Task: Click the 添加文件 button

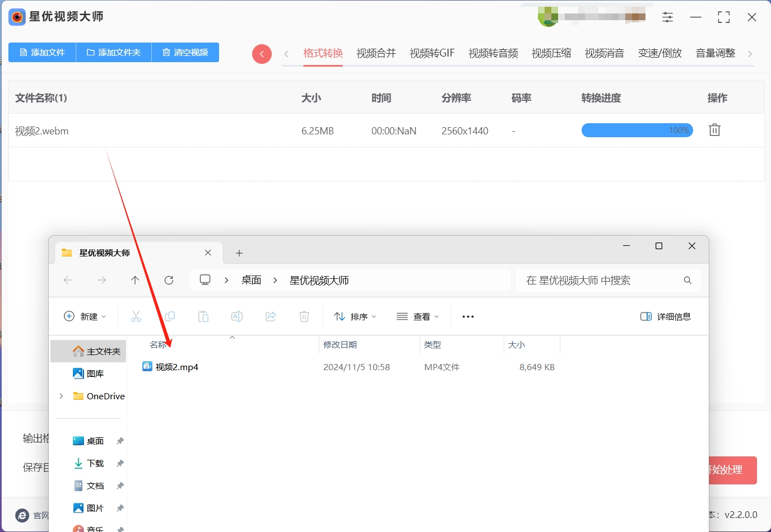Action: [x=42, y=52]
